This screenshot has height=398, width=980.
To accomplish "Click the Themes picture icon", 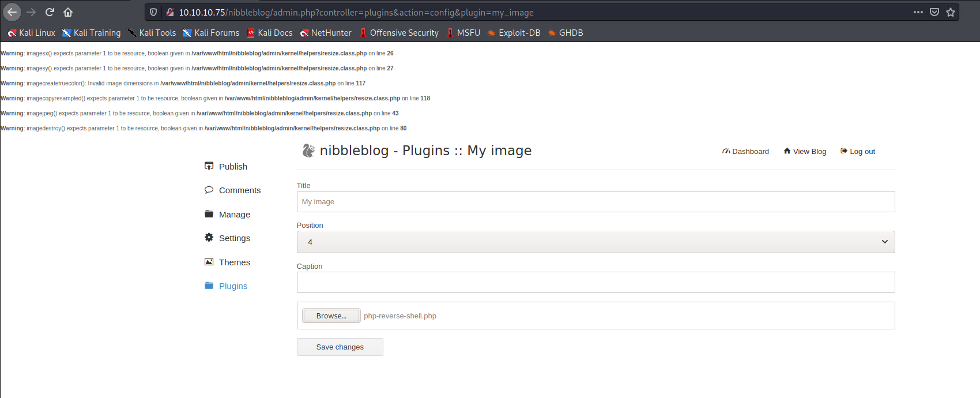I will pos(209,262).
